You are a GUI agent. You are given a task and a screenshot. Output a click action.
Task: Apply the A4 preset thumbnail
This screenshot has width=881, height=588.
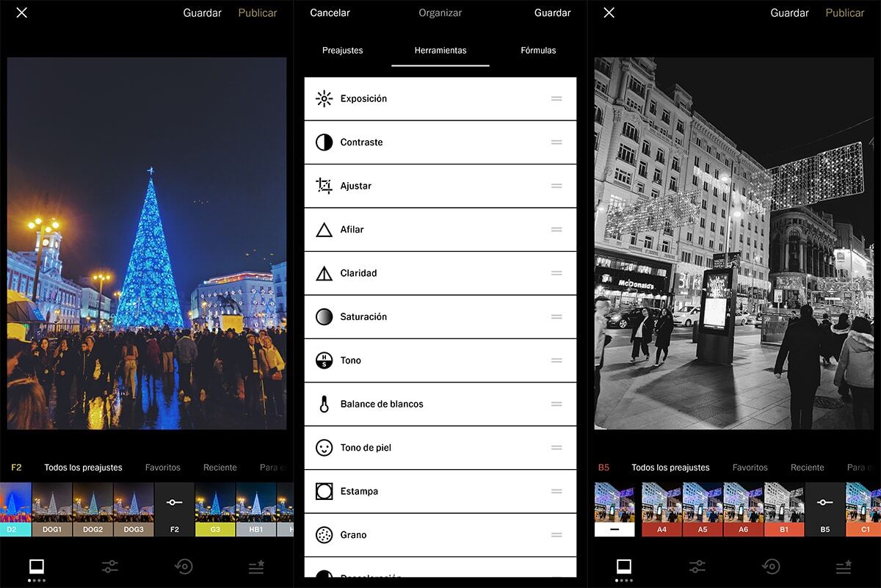coord(661,509)
